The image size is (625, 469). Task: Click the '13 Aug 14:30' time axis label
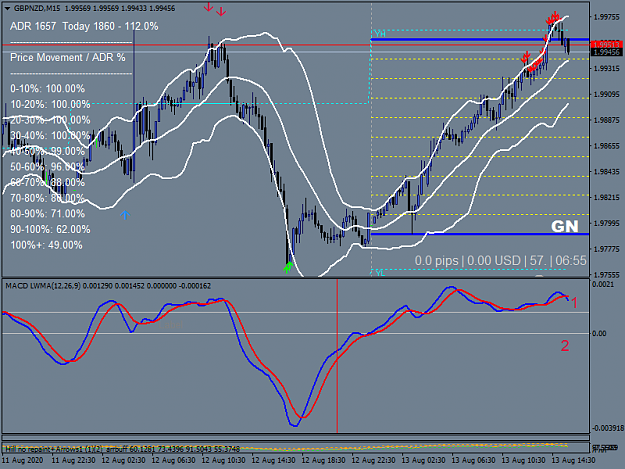(x=574, y=461)
